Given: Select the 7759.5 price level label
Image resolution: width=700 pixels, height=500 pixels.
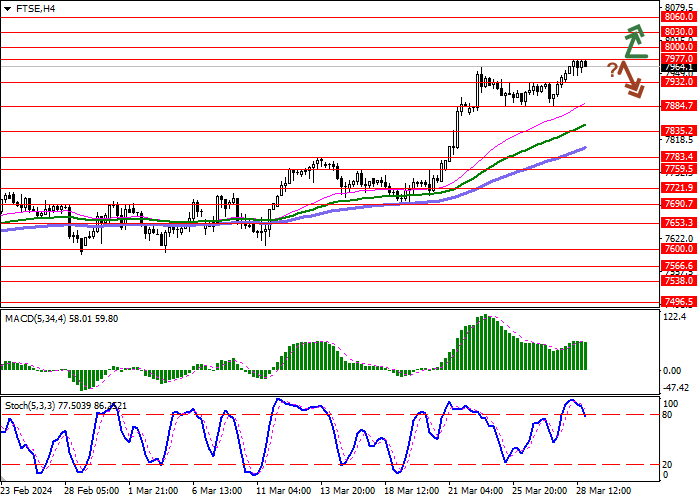Looking at the screenshot, I should (679, 169).
